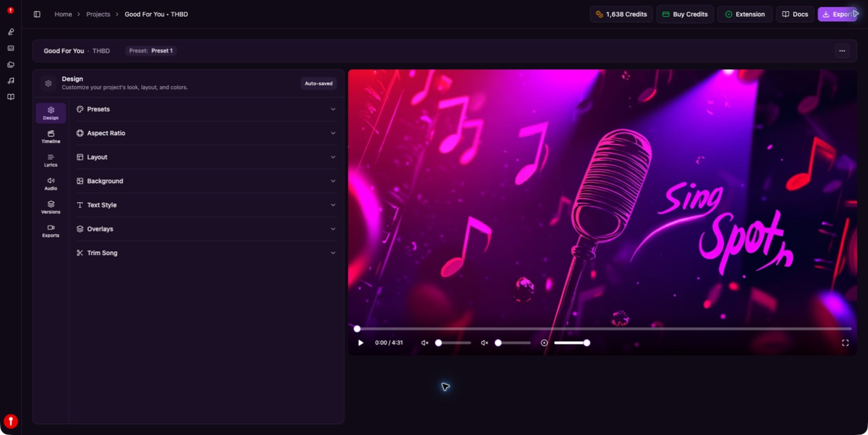Click the Buy Credits button
The image size is (868, 435).
tap(685, 14)
